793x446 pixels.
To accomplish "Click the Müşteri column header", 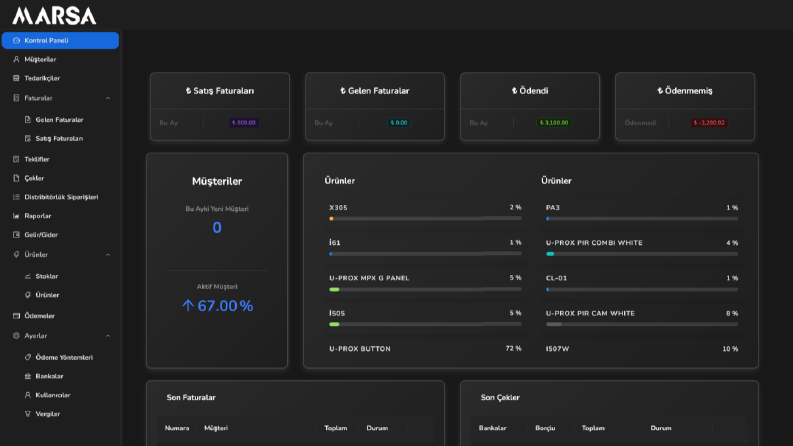I will [x=216, y=428].
